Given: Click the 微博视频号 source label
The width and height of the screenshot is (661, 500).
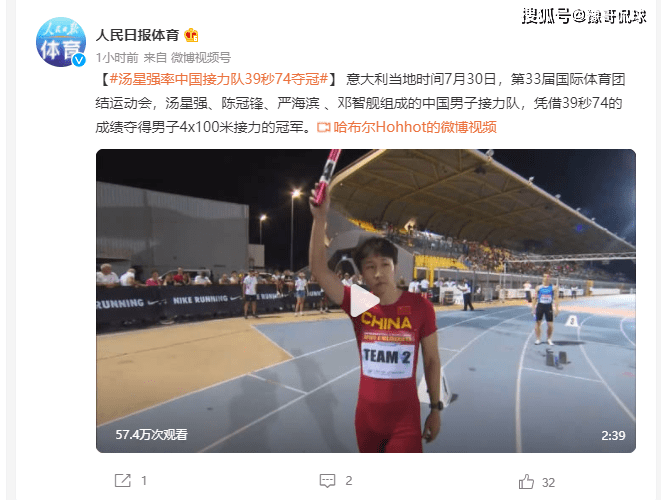Looking at the screenshot, I should tap(201, 58).
